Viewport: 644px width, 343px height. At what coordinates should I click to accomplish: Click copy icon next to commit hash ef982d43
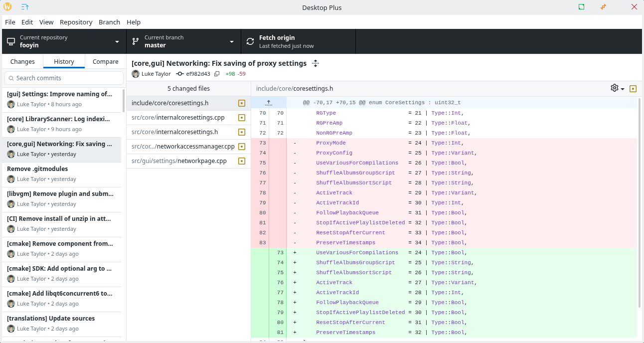[x=217, y=74]
